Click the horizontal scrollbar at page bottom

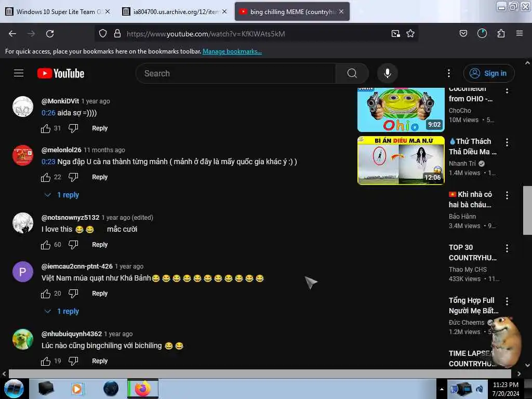(260, 374)
